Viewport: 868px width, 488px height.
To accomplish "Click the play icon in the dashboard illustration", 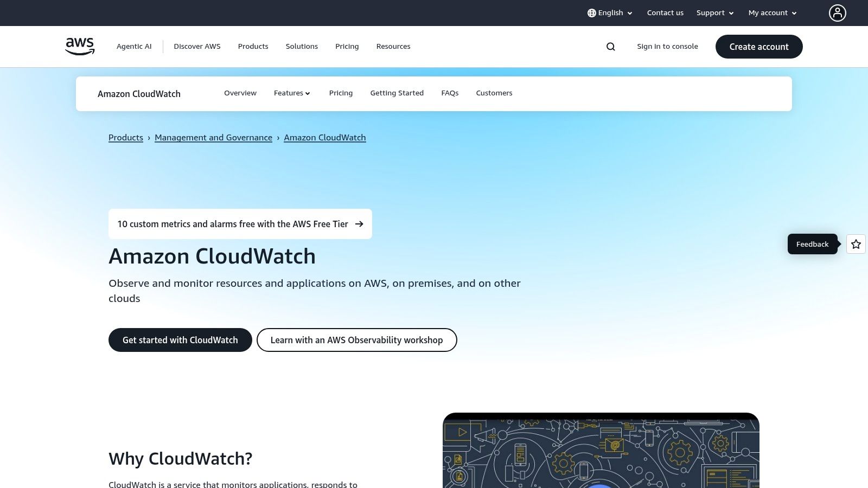I will [x=462, y=432].
